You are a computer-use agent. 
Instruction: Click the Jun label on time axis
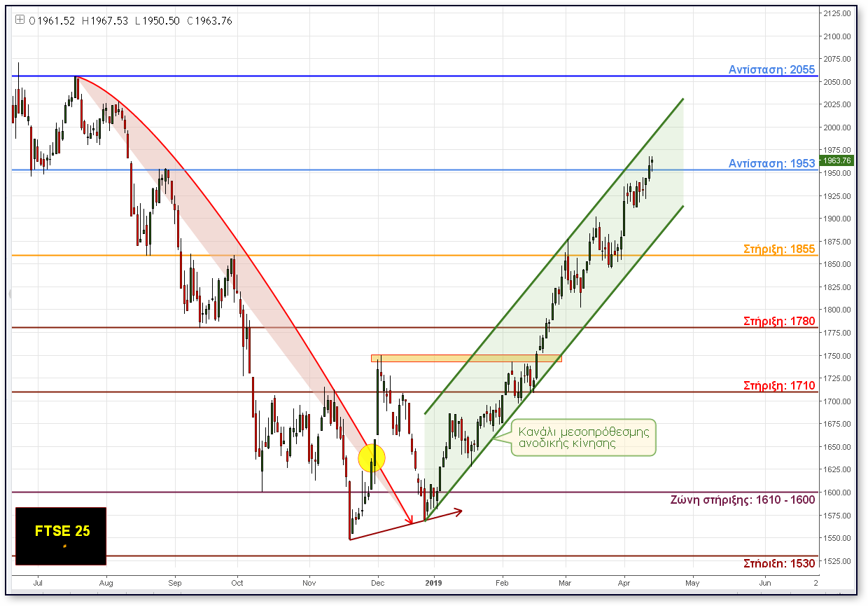(x=766, y=582)
